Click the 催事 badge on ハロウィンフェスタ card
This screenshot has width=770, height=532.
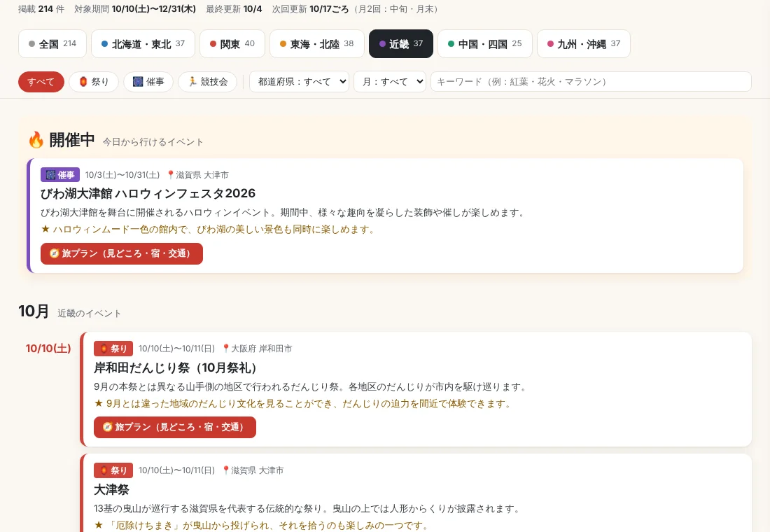pos(60,175)
